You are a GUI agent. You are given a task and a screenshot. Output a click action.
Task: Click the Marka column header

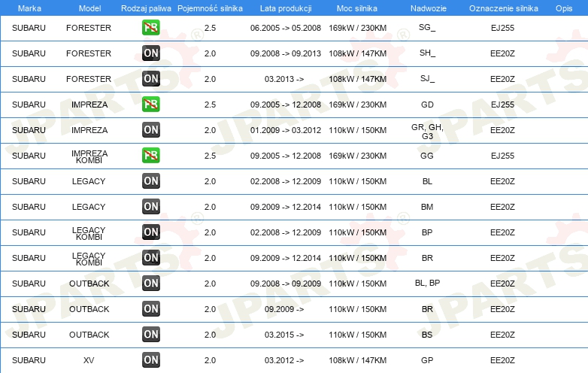click(x=29, y=8)
